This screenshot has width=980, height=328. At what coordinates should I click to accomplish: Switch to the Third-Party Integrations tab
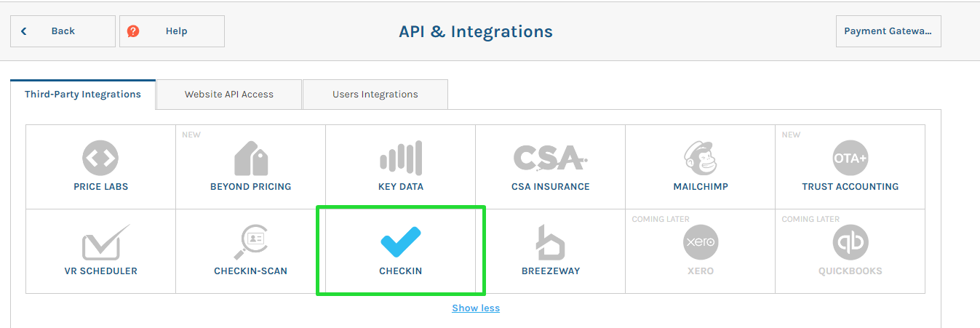tap(83, 95)
